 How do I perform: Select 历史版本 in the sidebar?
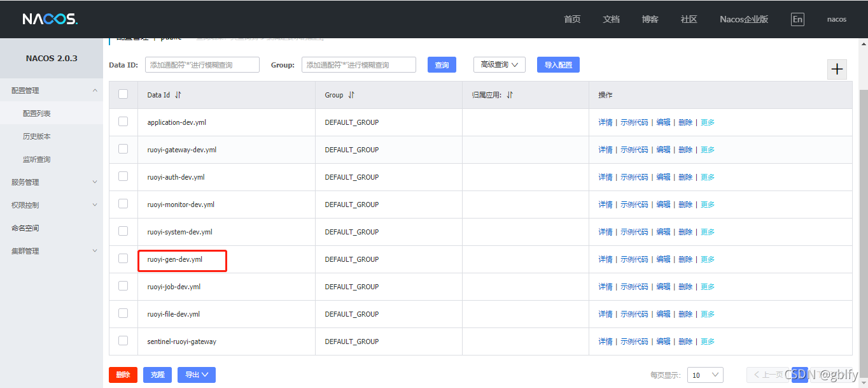coord(51,136)
